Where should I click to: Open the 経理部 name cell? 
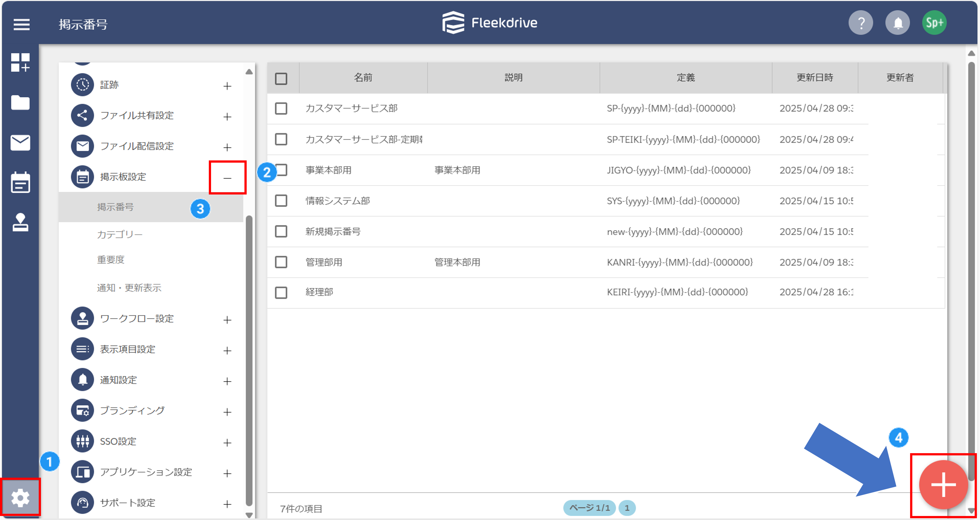pos(319,292)
